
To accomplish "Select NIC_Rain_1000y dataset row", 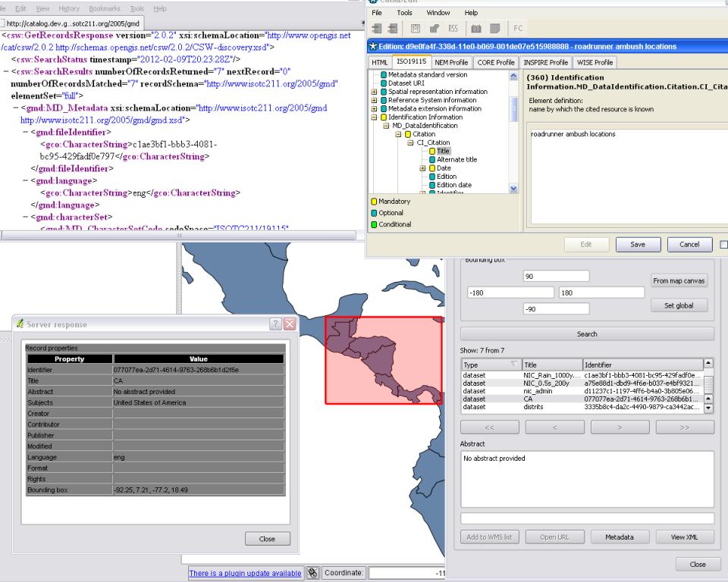I will pyautogui.click(x=582, y=375).
